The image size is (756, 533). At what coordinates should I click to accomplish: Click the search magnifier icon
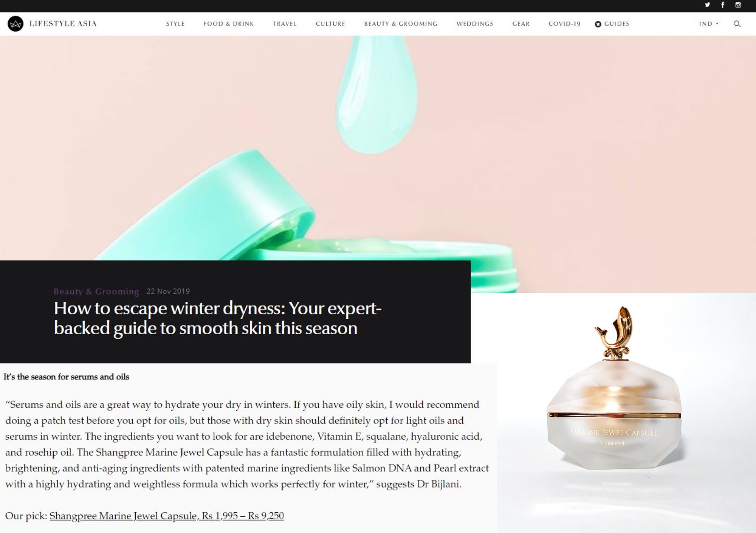tap(737, 24)
